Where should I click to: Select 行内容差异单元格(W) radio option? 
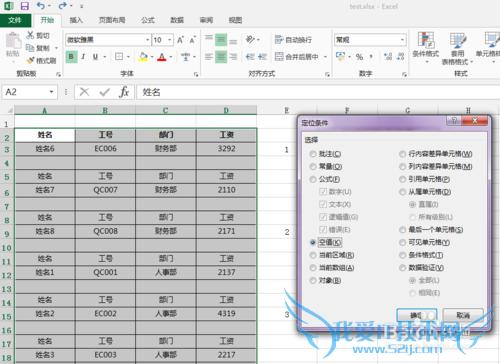point(402,154)
